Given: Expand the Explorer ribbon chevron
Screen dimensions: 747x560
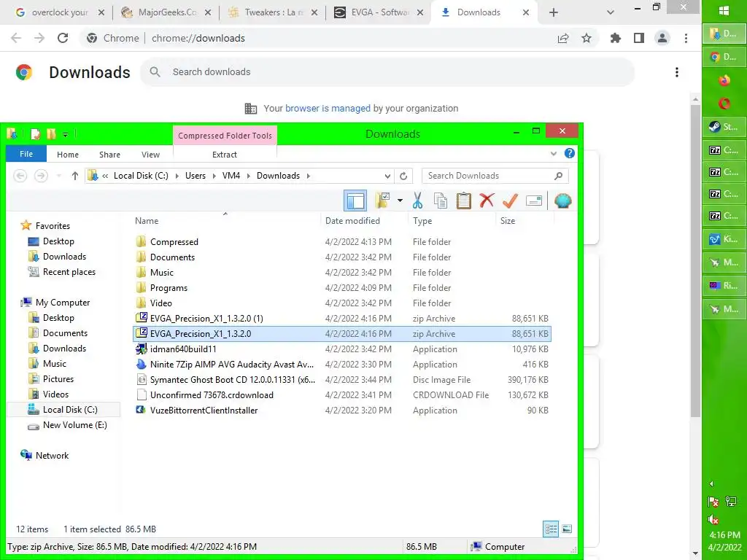Looking at the screenshot, I should pos(554,154).
